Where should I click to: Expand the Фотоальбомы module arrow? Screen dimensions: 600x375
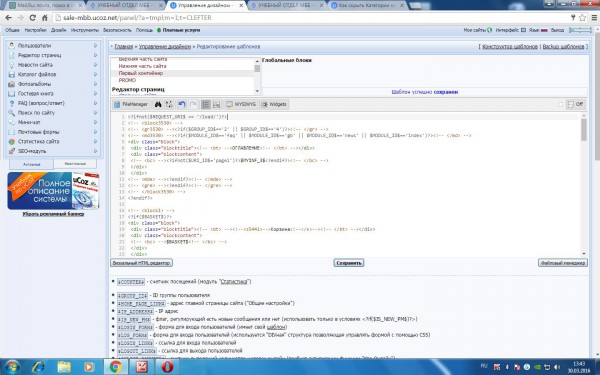click(95, 84)
